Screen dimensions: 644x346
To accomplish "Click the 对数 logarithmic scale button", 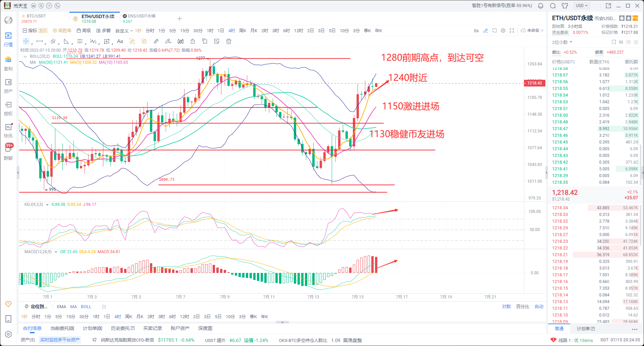I will [506, 306].
